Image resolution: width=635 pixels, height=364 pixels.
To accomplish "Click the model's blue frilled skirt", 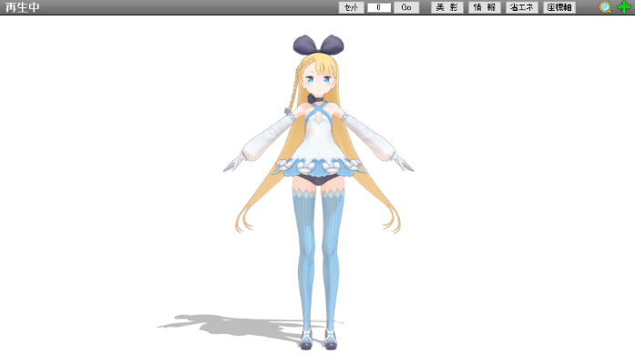I will click(318, 168).
